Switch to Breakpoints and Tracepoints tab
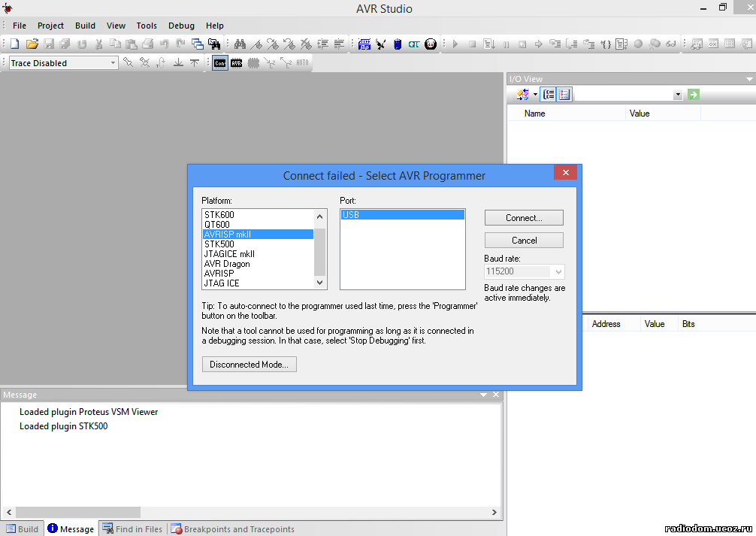Image resolution: width=756 pixels, height=536 pixels. (232, 528)
